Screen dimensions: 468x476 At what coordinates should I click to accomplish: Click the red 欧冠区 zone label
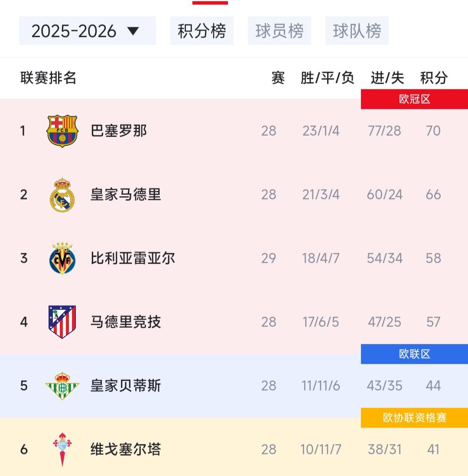(x=414, y=99)
